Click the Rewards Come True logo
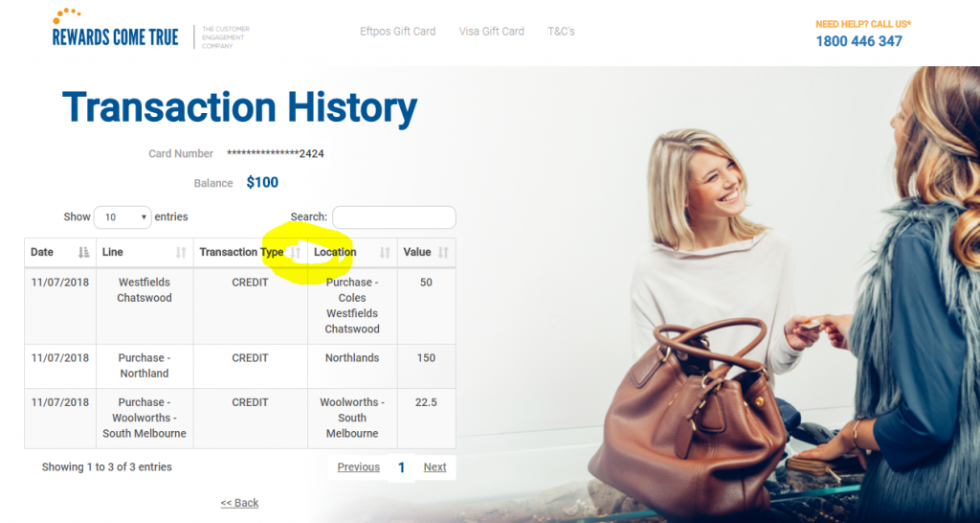 116,29
